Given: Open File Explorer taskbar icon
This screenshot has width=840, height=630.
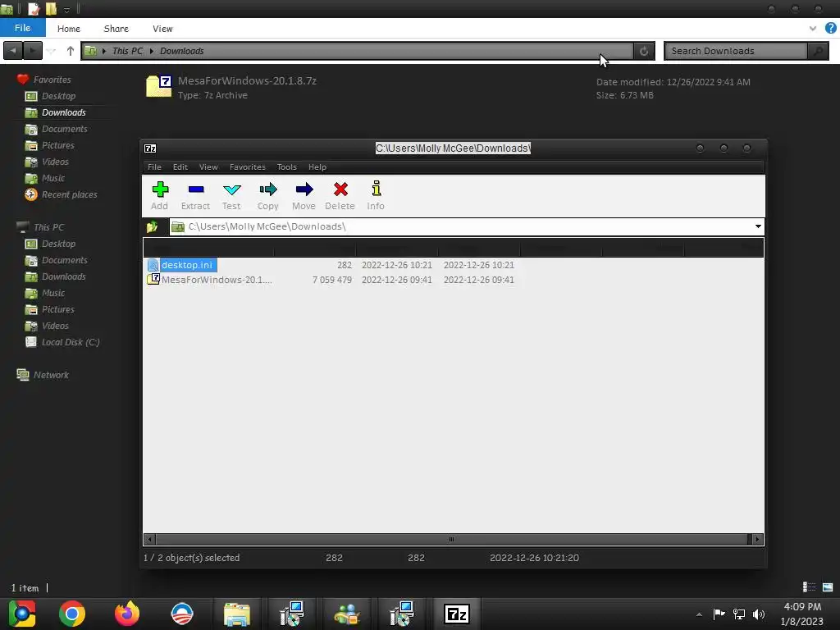Looking at the screenshot, I should coord(237,614).
